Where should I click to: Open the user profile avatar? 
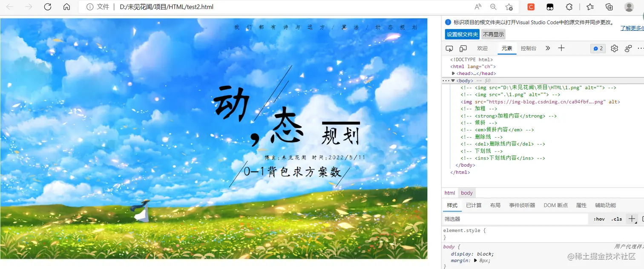click(x=629, y=7)
